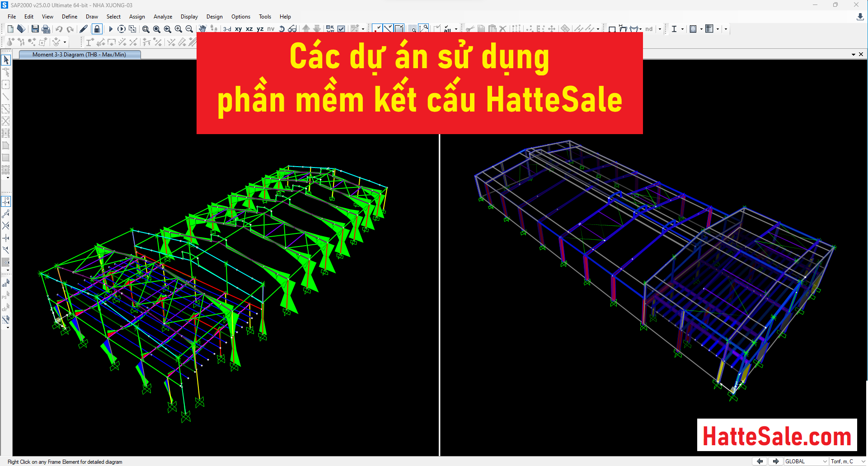Run analysis with the play arrow
868x466 pixels.
(x=110, y=29)
